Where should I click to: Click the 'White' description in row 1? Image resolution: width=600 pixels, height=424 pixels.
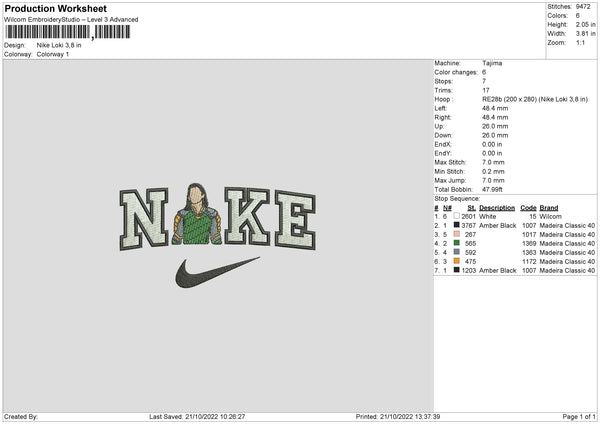pyautogui.click(x=488, y=217)
